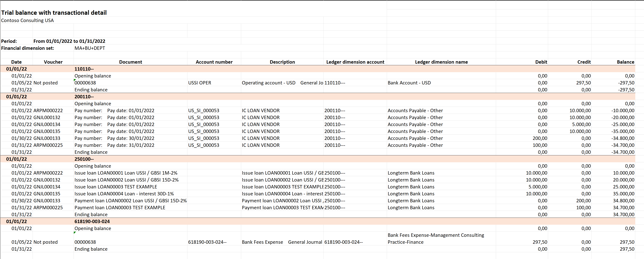This screenshot has height=259, width=644.
Task: Click voucher 'GNJL000133' in the 200110 section
Action: pyautogui.click(x=47, y=138)
